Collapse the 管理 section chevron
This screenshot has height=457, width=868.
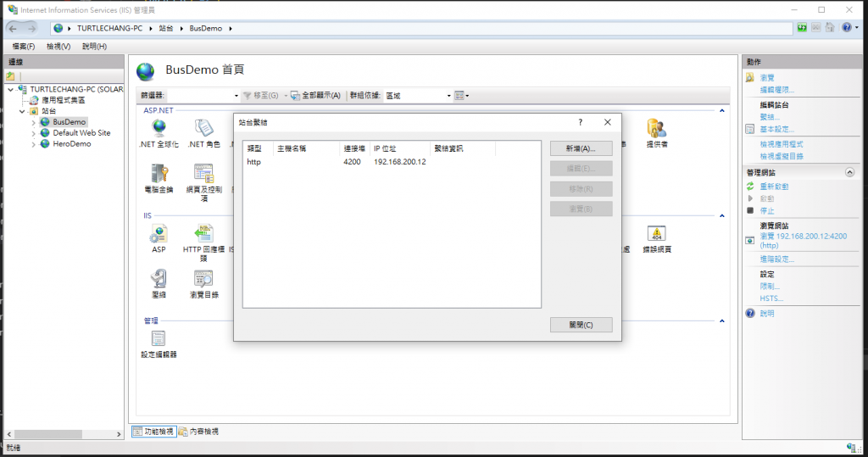722,321
